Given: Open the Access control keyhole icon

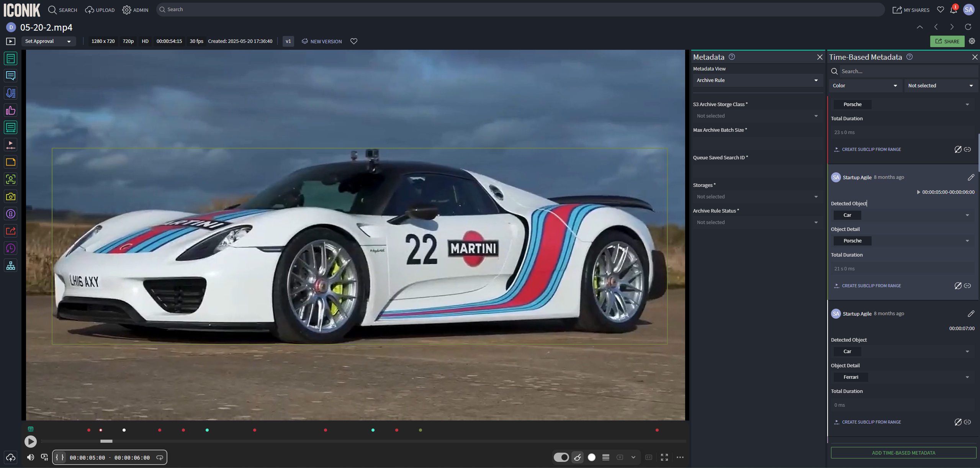Looking at the screenshot, I should (11, 214).
